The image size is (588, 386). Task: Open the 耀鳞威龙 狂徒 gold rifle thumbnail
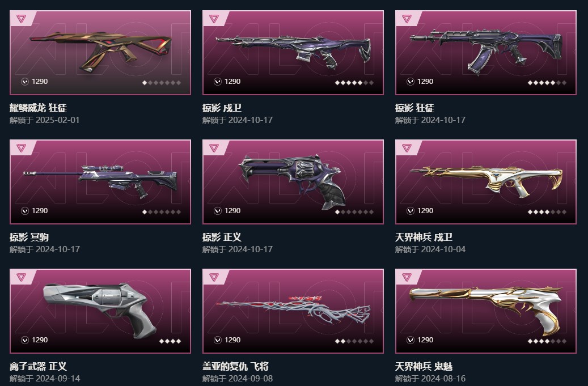pyautogui.click(x=100, y=52)
